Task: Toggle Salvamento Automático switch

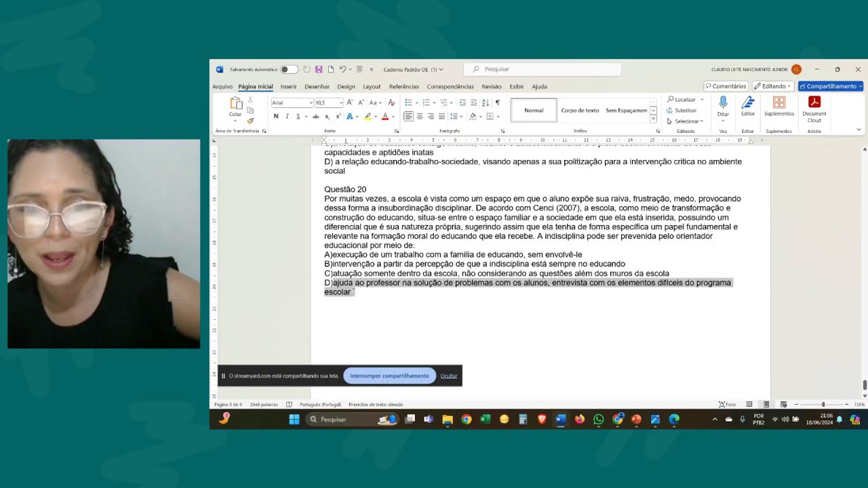Action: point(289,69)
